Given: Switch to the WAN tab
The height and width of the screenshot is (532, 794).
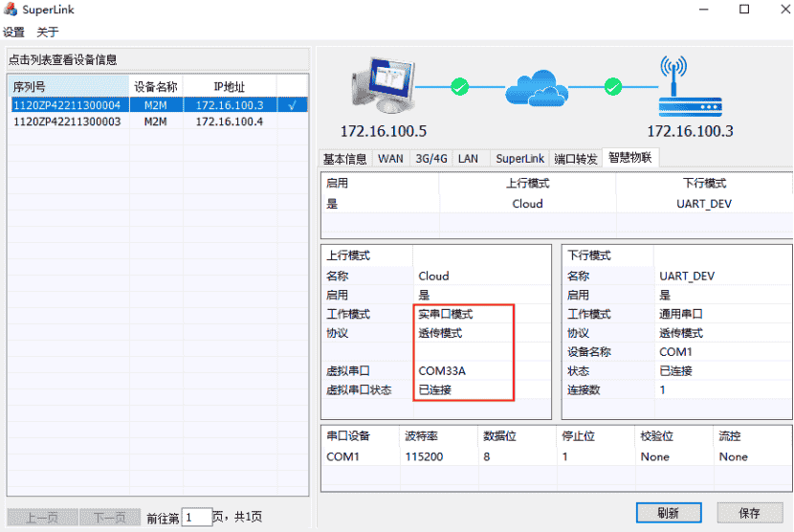Looking at the screenshot, I should click(390, 159).
